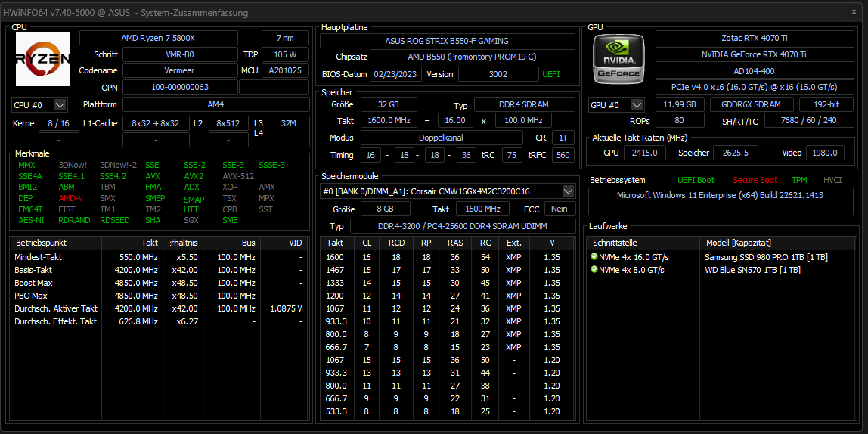Click the Betriebspunkt column header
868x434 pixels.
[x=56, y=243]
